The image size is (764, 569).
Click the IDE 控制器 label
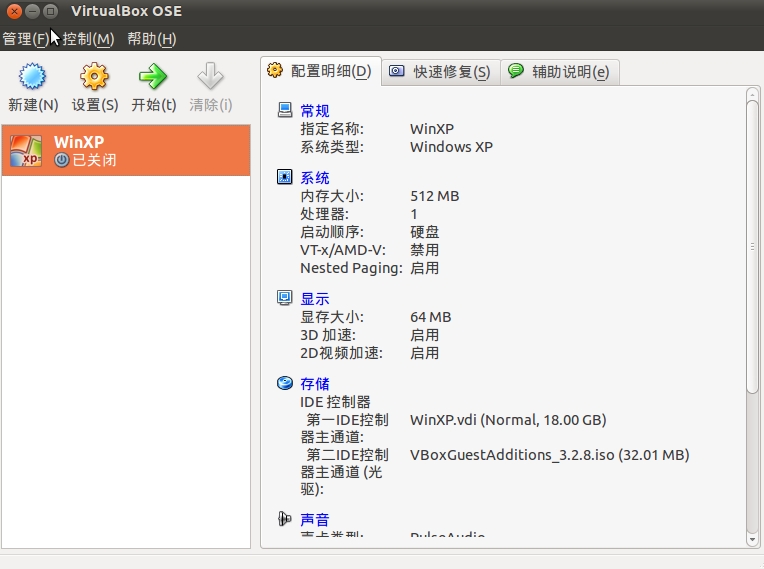[x=335, y=402]
